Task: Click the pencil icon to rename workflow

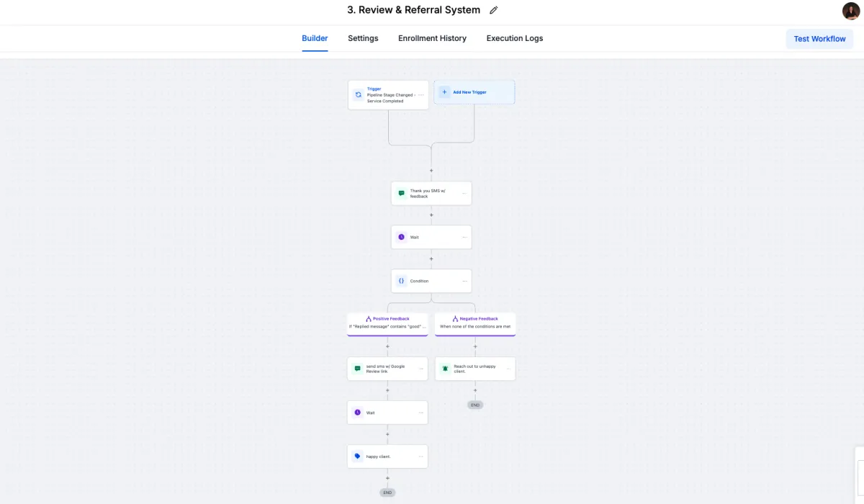Action: coord(493,11)
